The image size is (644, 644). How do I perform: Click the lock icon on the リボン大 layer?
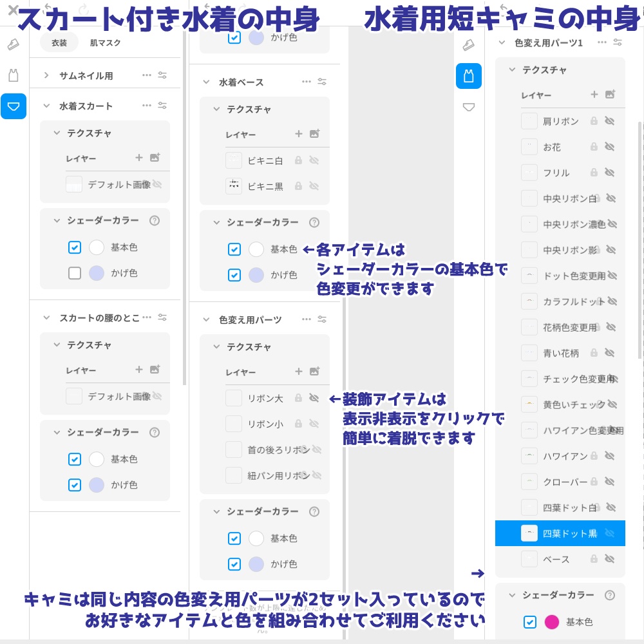tap(298, 398)
